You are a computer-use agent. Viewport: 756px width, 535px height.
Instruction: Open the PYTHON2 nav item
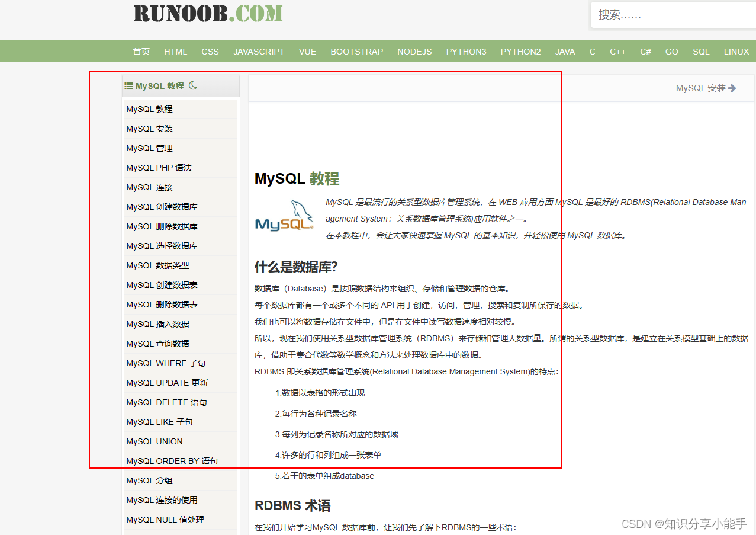pos(521,52)
